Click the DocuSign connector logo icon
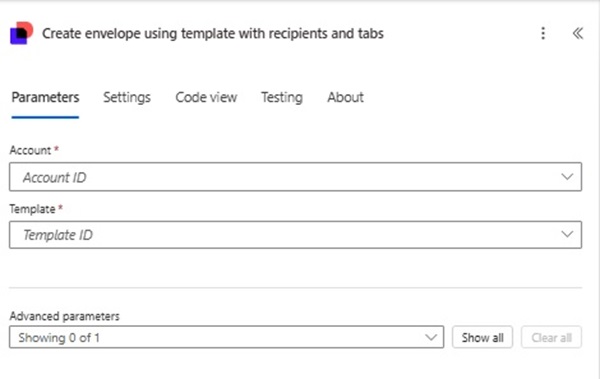The image size is (600, 379). (x=21, y=33)
